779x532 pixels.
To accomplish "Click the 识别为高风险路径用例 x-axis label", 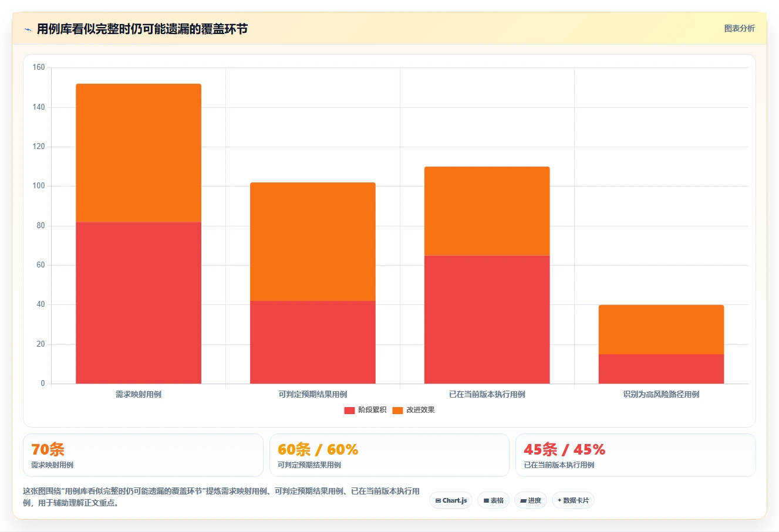I will pos(661,394).
